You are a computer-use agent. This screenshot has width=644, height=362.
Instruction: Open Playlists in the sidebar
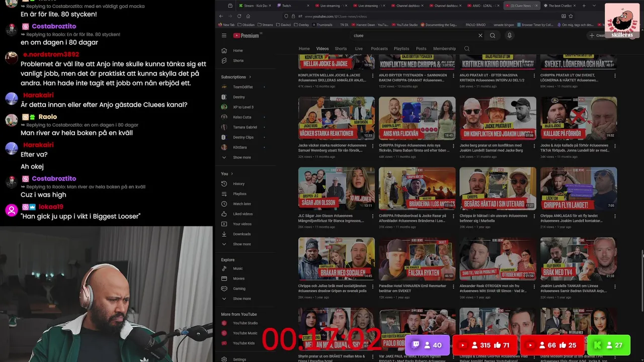[x=239, y=194]
